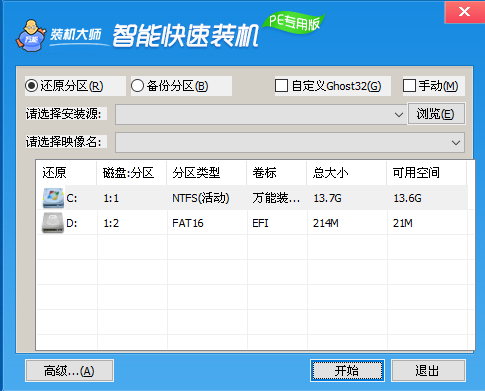Open the 高级...(A) advanced options
Image resolution: width=485 pixels, height=391 pixels.
tap(69, 371)
